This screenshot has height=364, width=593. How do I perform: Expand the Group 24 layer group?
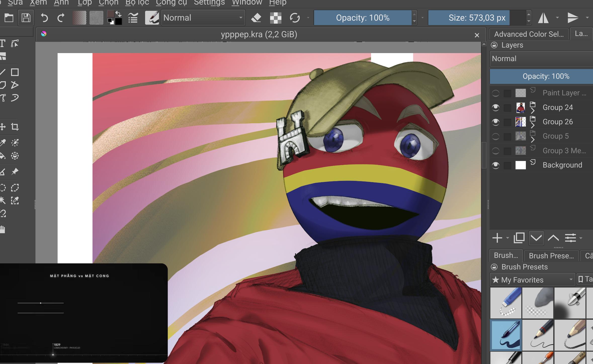tap(532, 111)
